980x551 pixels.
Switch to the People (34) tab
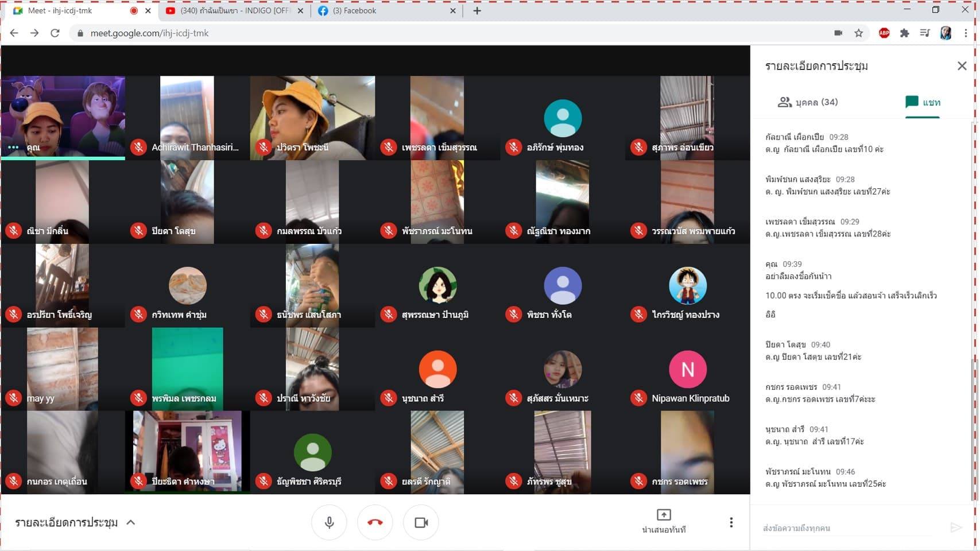pyautogui.click(x=808, y=102)
